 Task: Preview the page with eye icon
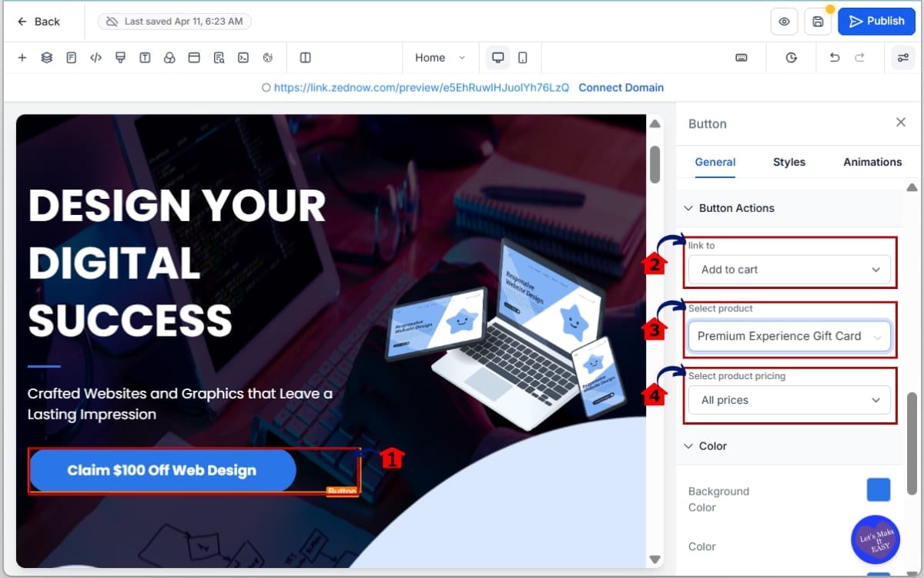(784, 22)
